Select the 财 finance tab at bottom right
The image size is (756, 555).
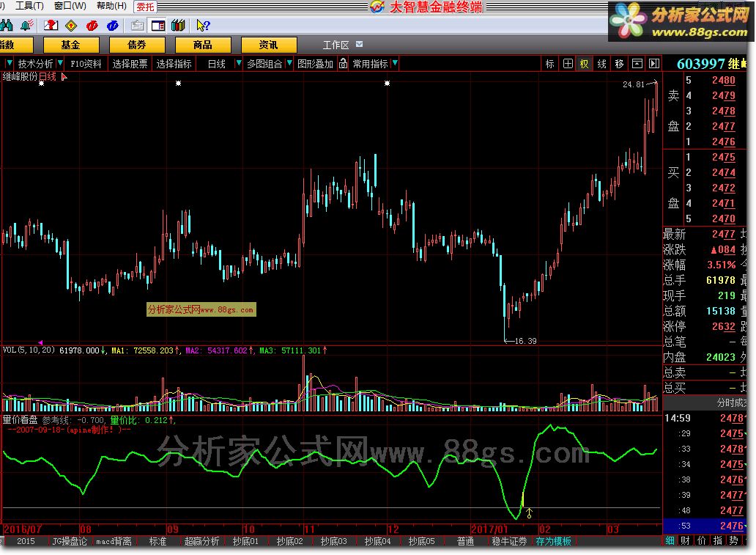[x=686, y=540]
